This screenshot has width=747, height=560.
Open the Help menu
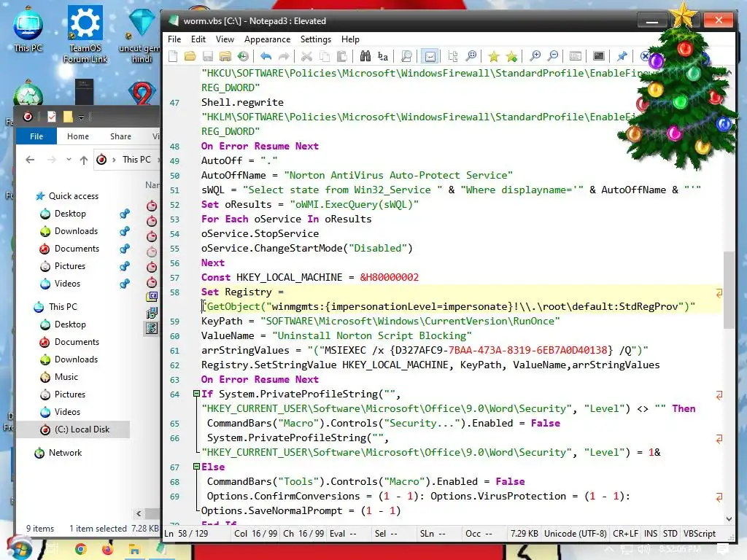[x=350, y=39]
